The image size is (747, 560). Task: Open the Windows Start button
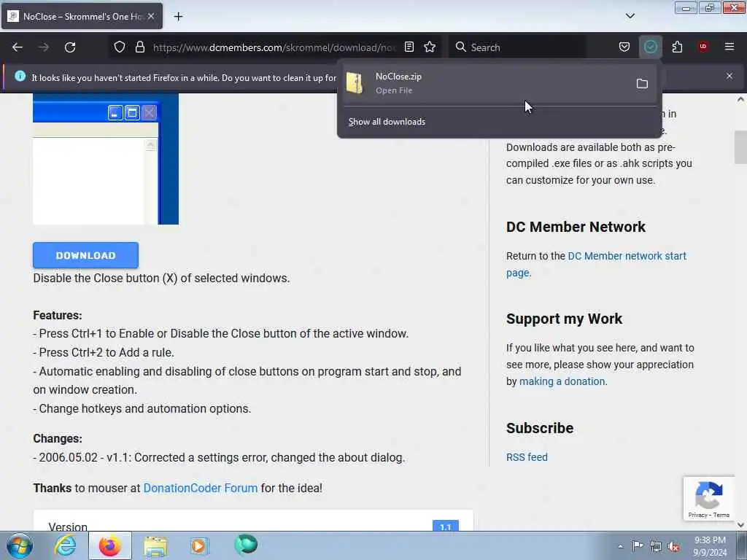(x=19, y=545)
